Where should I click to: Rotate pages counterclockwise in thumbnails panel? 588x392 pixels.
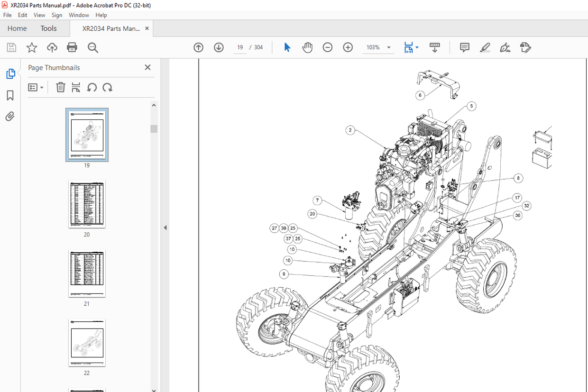pyautogui.click(x=92, y=87)
